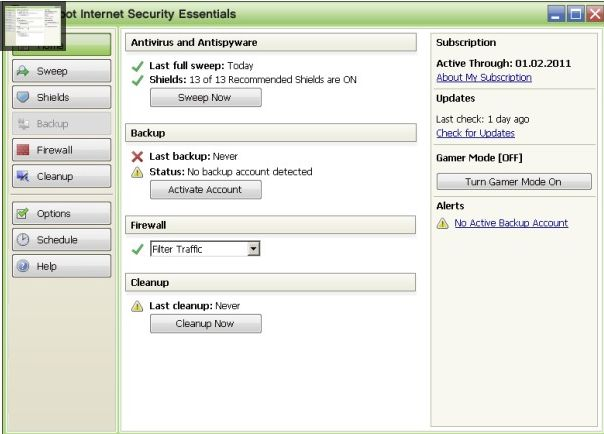Click the Schedule clock icon
Viewport: 604px width, 434px height.
[x=23, y=240]
